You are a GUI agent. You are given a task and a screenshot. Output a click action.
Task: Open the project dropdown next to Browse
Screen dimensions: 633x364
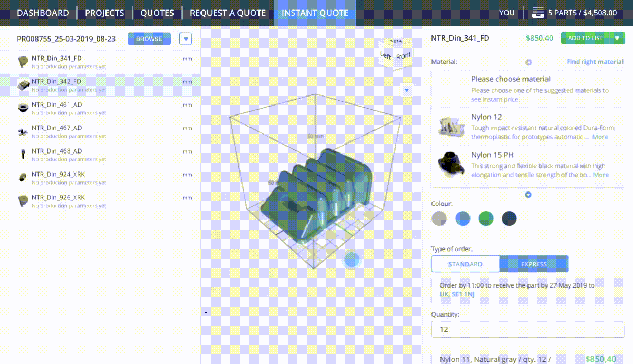[x=186, y=39]
